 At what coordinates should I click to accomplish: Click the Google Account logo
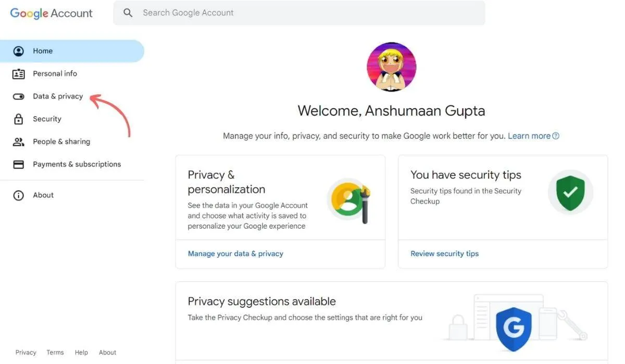point(51,12)
